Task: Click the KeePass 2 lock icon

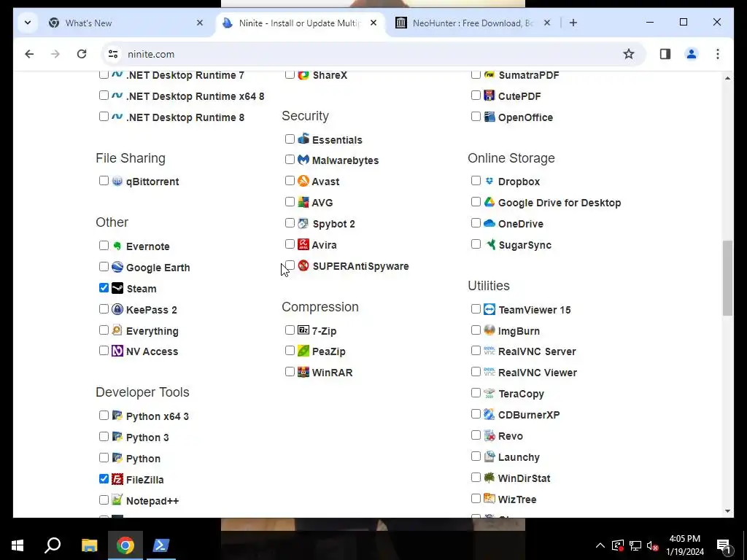Action: 117,309
